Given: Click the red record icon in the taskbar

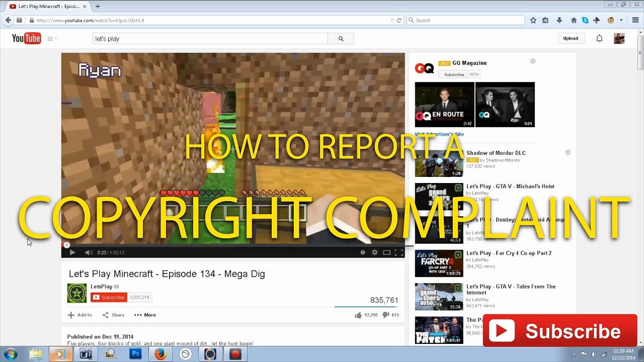Looking at the screenshot, I should (x=235, y=354).
